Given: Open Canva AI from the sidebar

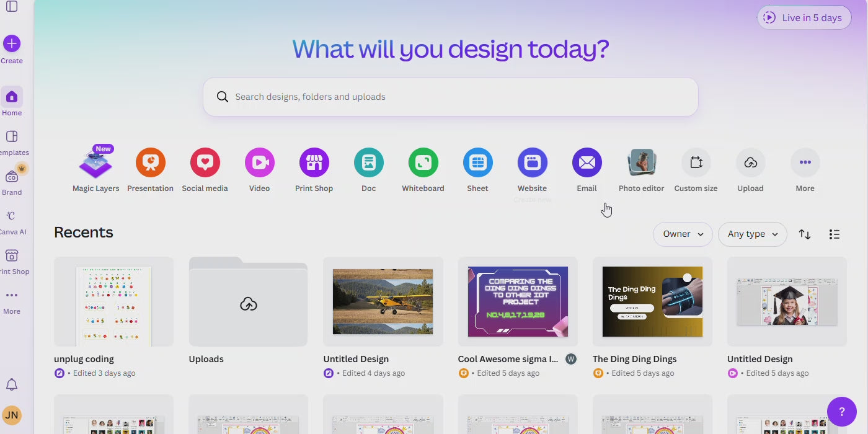Looking at the screenshot, I should tap(12, 217).
